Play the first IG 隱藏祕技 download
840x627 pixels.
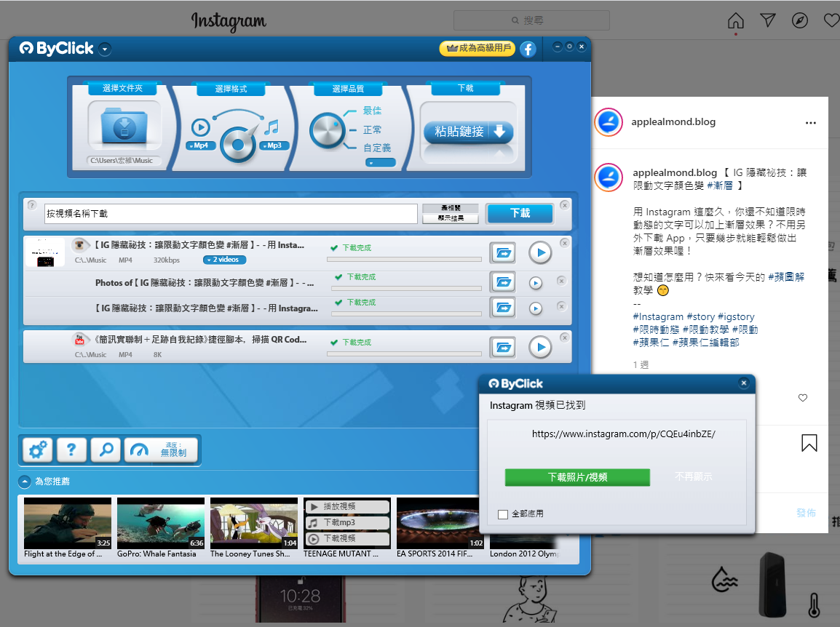pyautogui.click(x=541, y=252)
